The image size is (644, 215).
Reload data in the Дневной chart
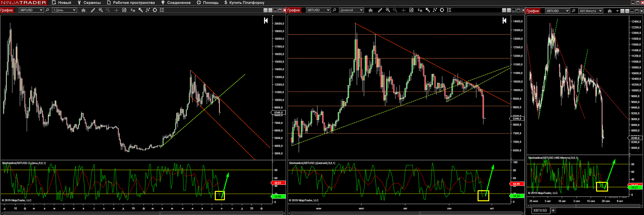[x=442, y=10]
